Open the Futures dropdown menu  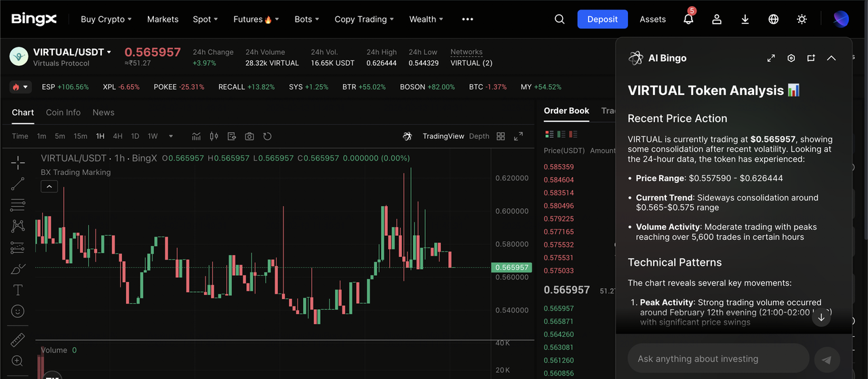pyautogui.click(x=256, y=19)
